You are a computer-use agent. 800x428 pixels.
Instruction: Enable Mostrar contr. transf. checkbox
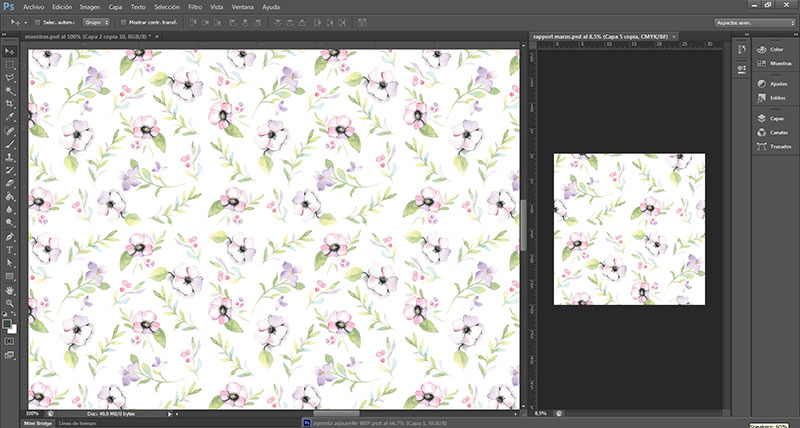[123, 22]
